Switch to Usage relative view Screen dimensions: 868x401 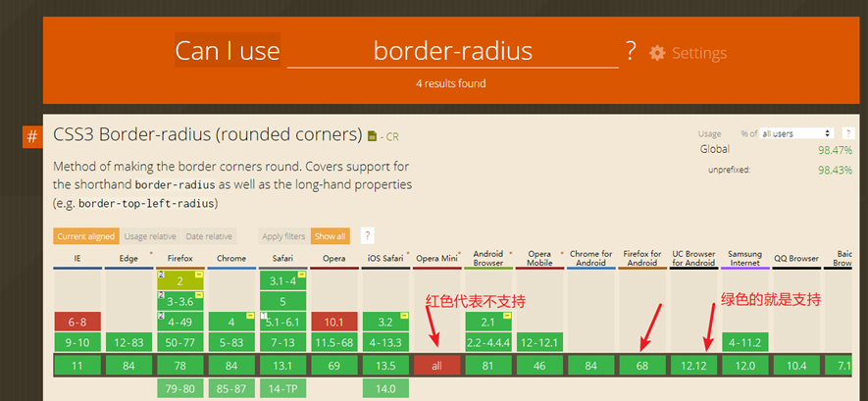point(150,236)
